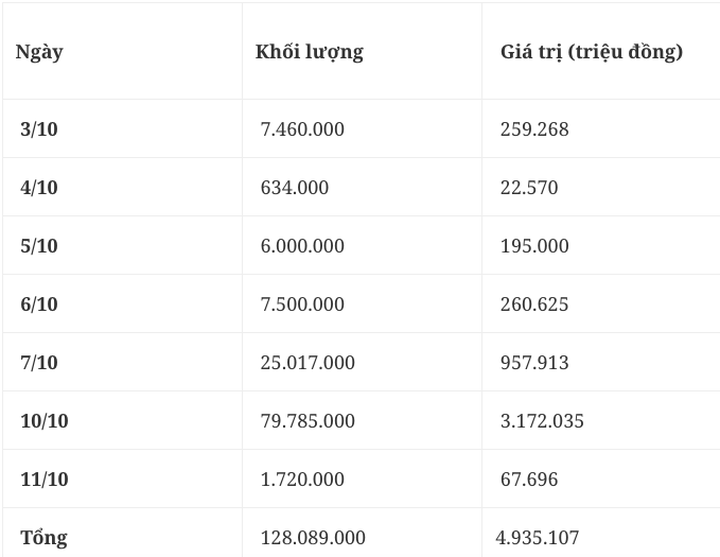Click the value cell 195.000
720x557 pixels.
point(534,246)
